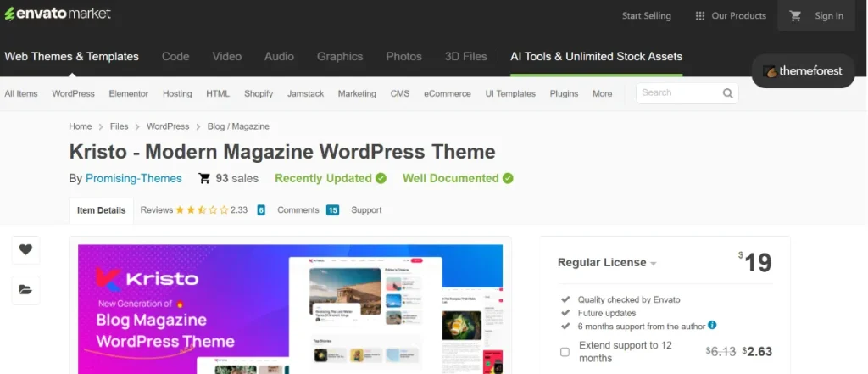Click the $19 price text

tap(755, 262)
